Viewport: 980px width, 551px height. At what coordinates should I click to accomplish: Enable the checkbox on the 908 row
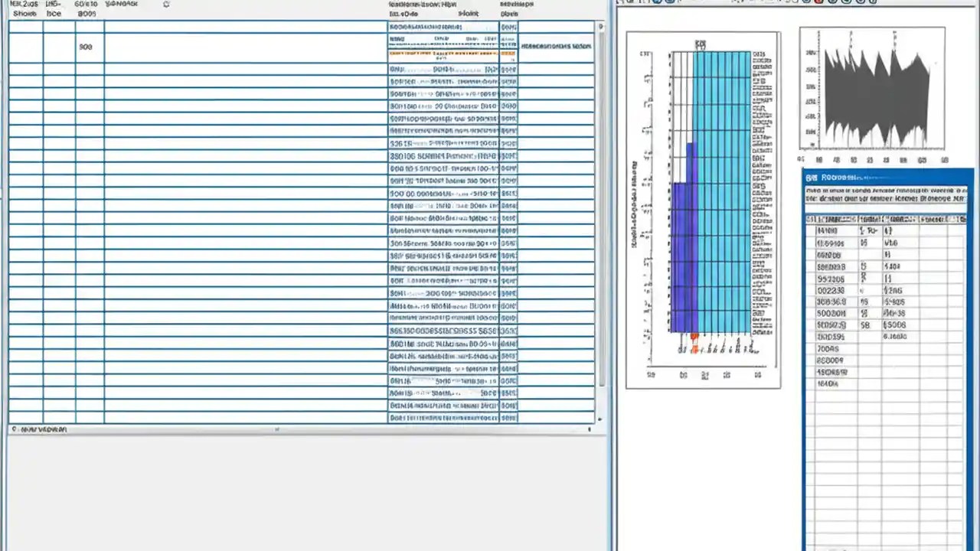25,47
